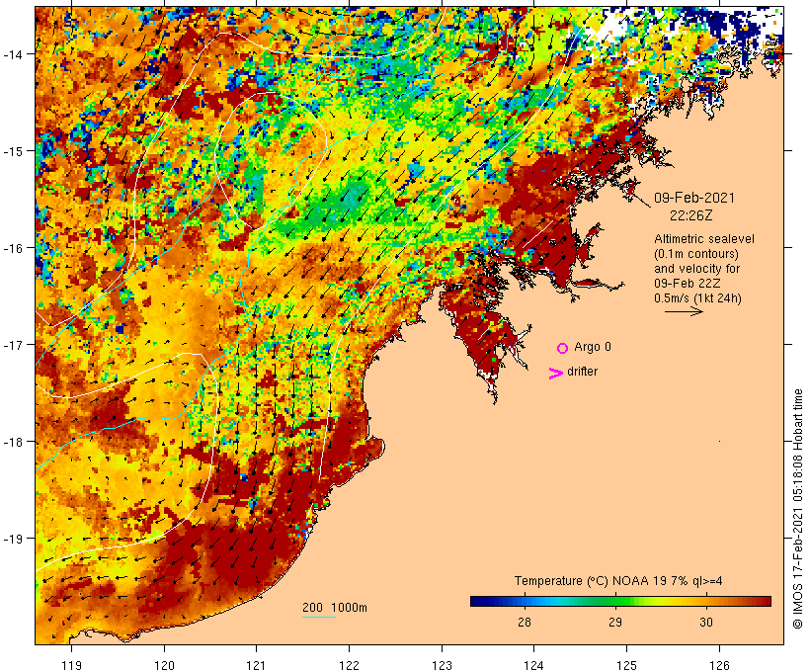Click the colorbar tick label 30

pyautogui.click(x=706, y=623)
